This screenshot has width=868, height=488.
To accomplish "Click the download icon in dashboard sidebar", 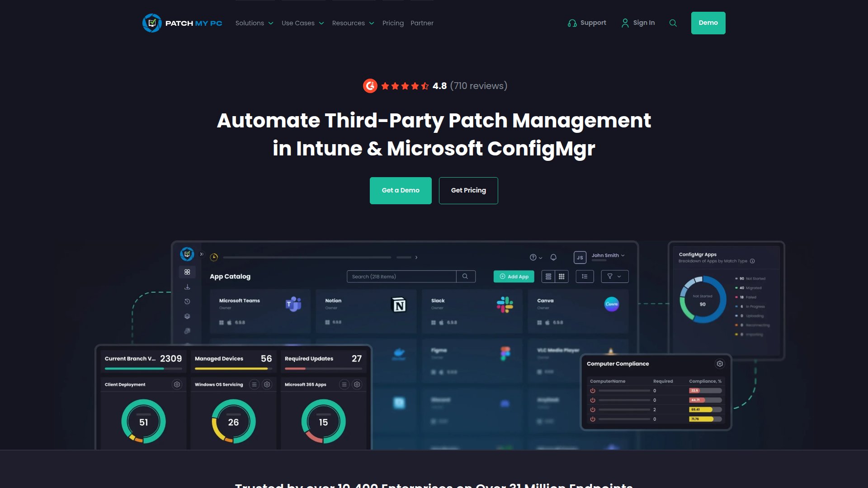I will coord(187,287).
